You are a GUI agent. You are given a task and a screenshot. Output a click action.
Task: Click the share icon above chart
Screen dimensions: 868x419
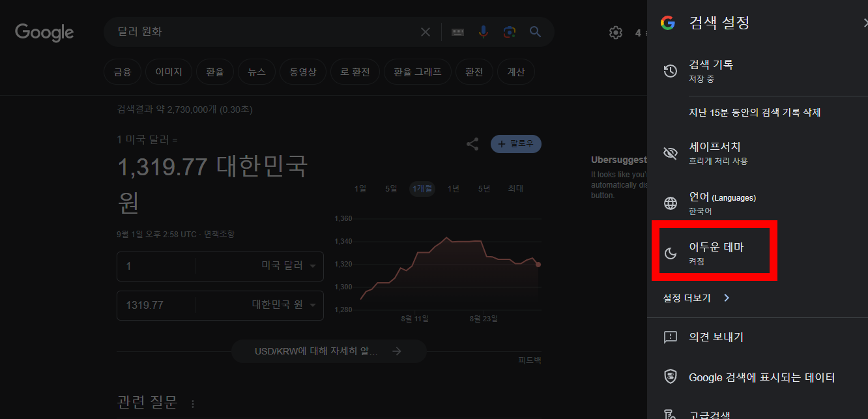[472, 144]
